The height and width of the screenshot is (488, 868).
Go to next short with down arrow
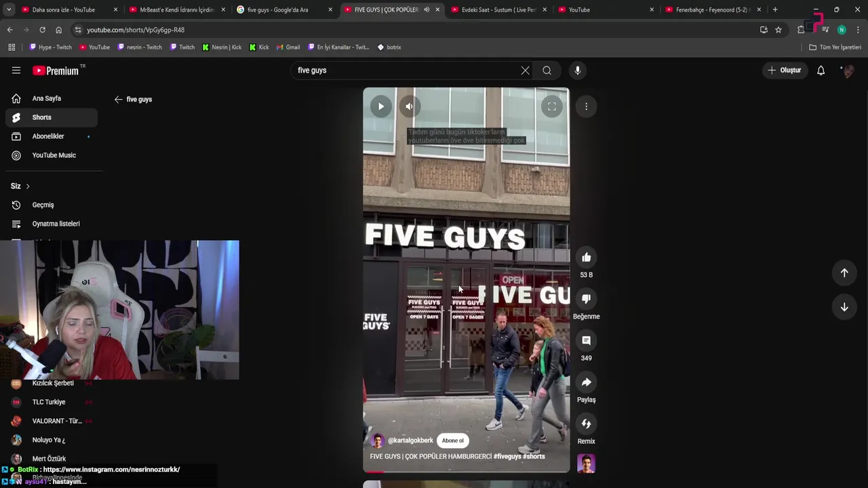pyautogui.click(x=844, y=307)
